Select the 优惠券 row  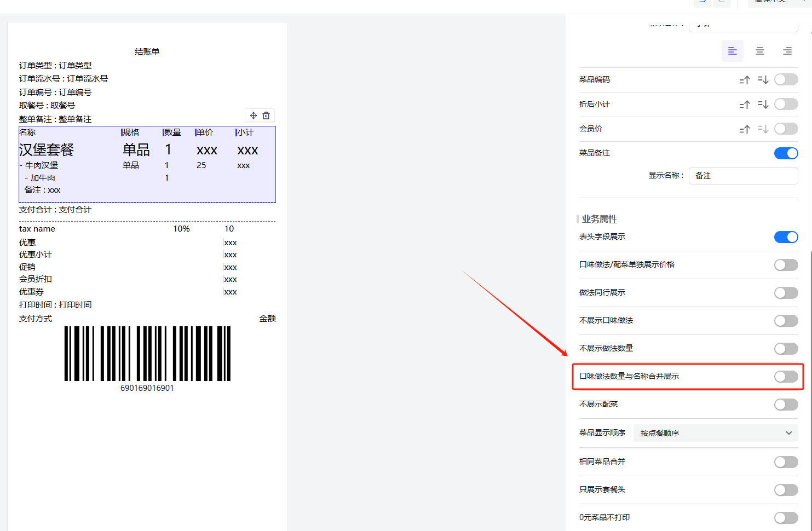point(147,292)
